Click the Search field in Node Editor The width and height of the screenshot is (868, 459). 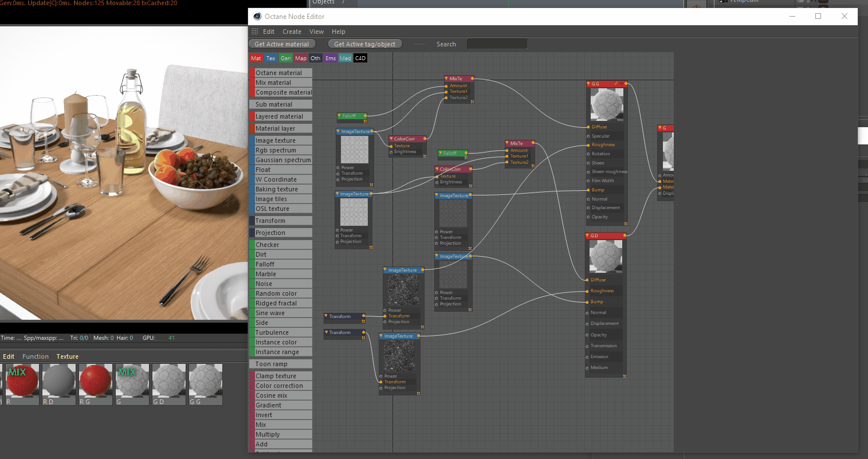[x=497, y=44]
